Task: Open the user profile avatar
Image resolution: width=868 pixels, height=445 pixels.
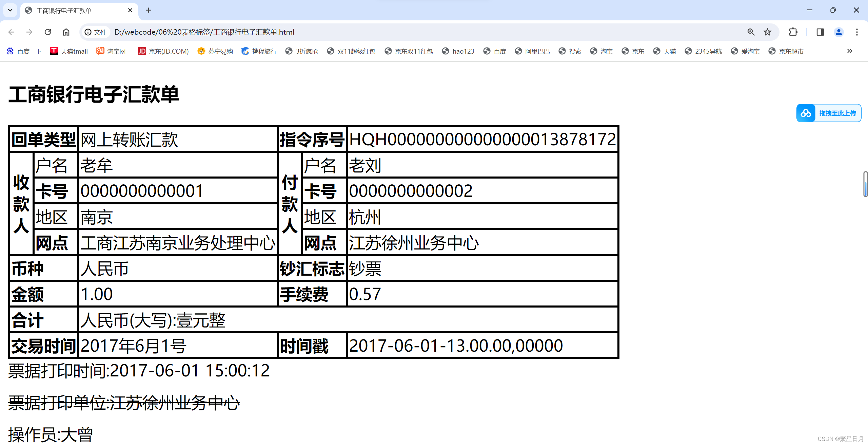Action: pyautogui.click(x=839, y=32)
